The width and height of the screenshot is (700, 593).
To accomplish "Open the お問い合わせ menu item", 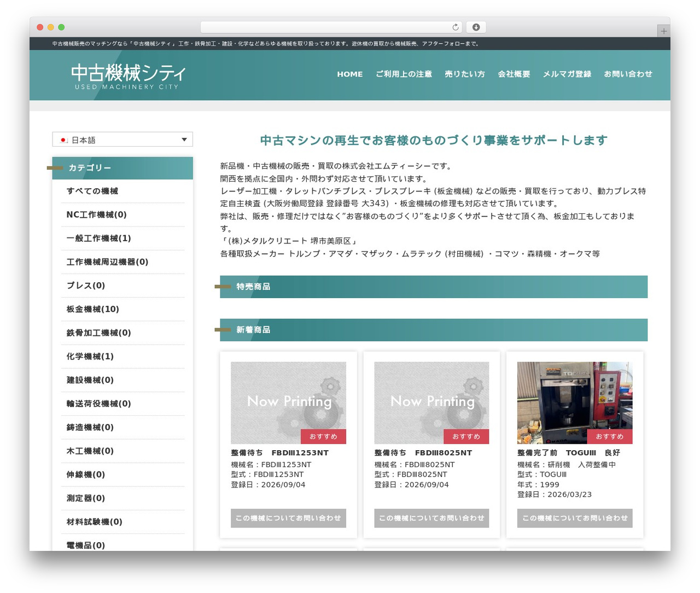I will [x=628, y=74].
